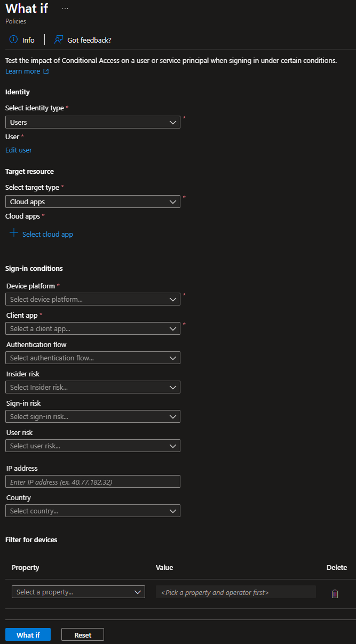Click the Target resource heading
Image resolution: width=356 pixels, height=644 pixels.
click(29, 171)
